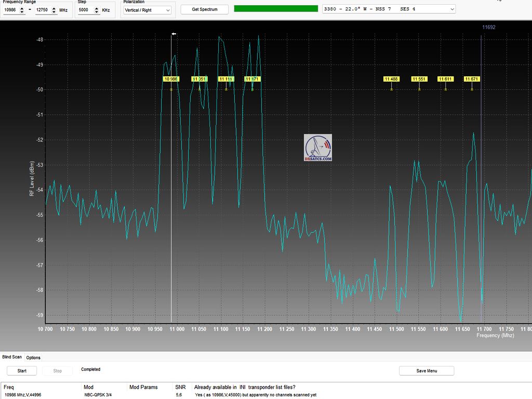Select the 11111 transponder marker
The image size is (532, 399).
[x=226, y=79]
